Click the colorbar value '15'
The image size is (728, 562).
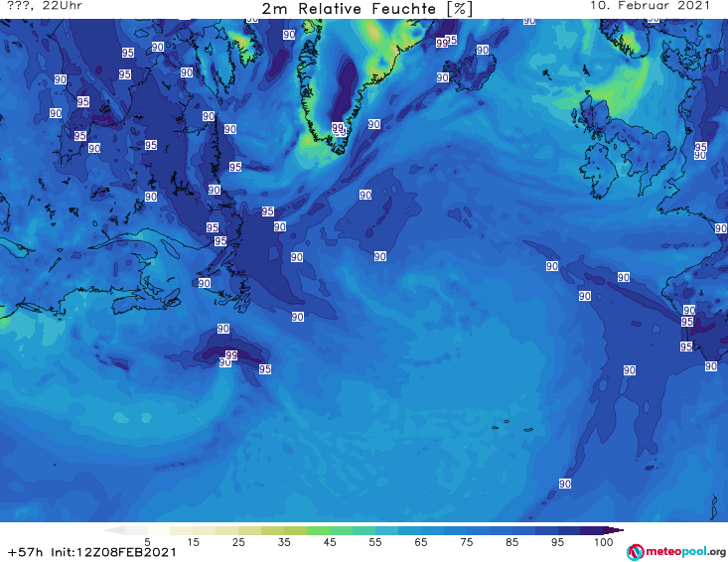(x=193, y=542)
